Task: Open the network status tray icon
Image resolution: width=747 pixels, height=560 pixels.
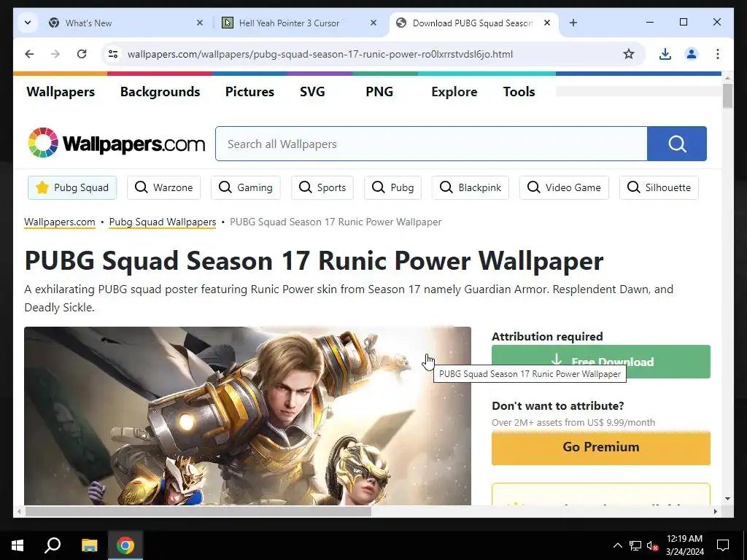Action: [x=635, y=545]
